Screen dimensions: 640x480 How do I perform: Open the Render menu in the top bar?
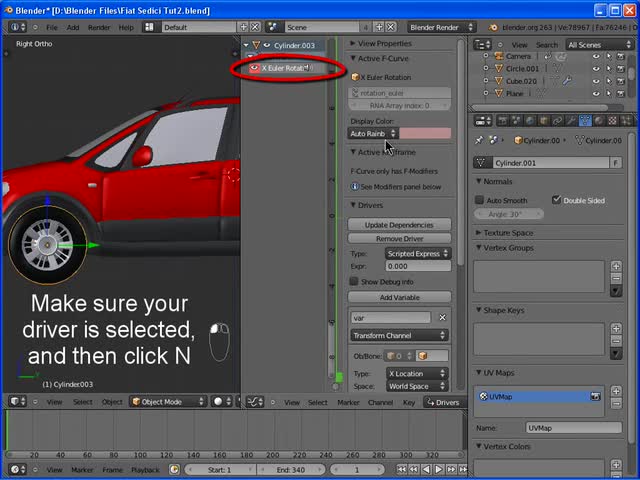[x=99, y=27]
